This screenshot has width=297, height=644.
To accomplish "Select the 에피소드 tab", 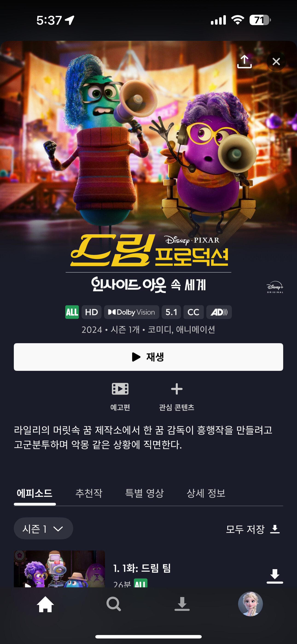I will pos(35,493).
